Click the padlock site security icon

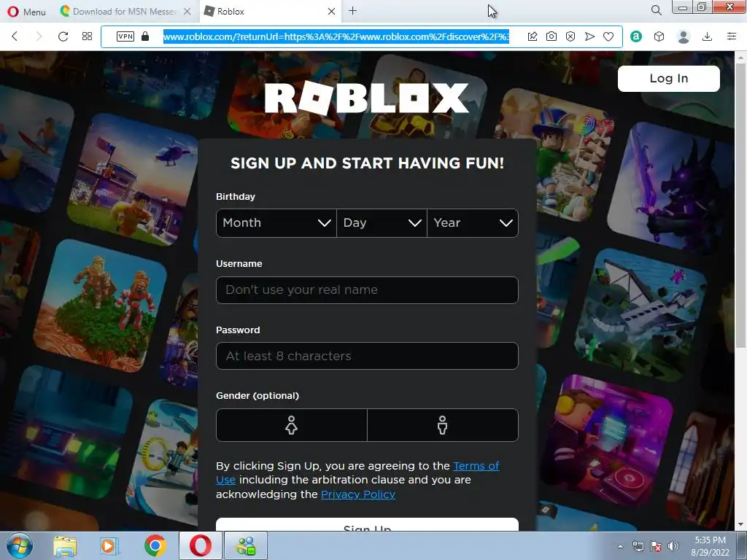145,36
